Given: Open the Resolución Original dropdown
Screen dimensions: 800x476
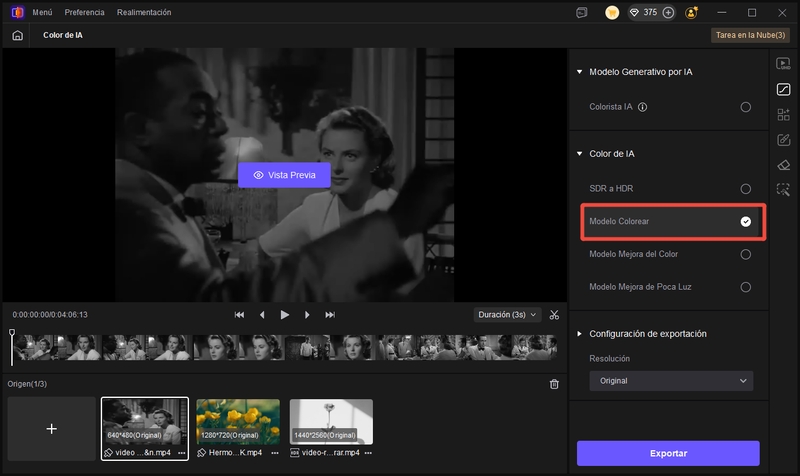Looking at the screenshot, I should [671, 381].
